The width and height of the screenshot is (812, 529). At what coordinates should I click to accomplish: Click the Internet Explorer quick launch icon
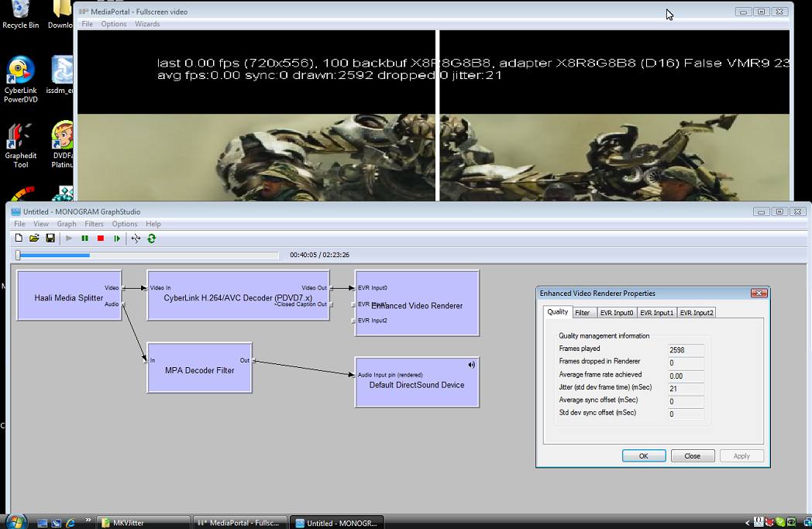click(x=71, y=523)
